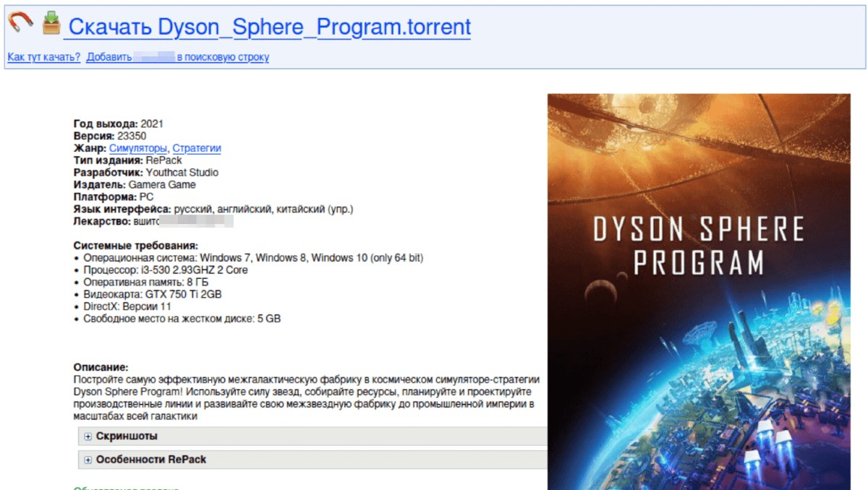Click the Системные требования heading
Image resolution: width=868 pixels, height=490 pixels.
(x=136, y=246)
